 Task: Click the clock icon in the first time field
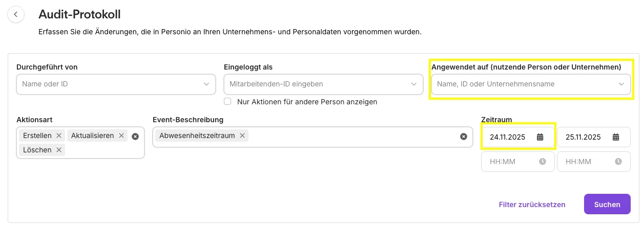point(543,162)
